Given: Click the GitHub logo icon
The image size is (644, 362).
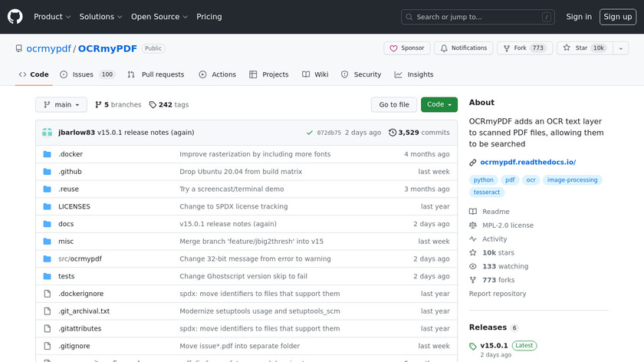Looking at the screenshot, I should [15, 16].
